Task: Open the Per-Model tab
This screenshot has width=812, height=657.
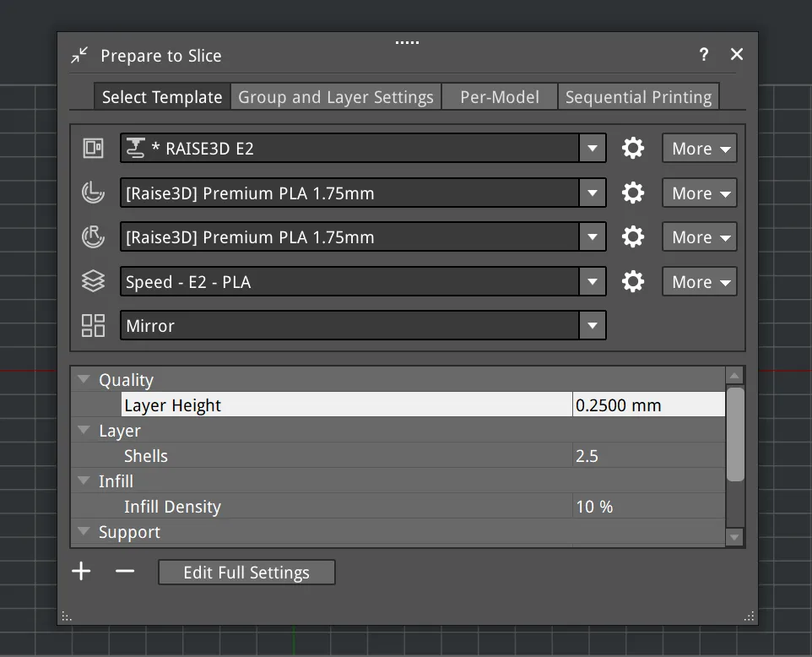Action: [x=500, y=97]
